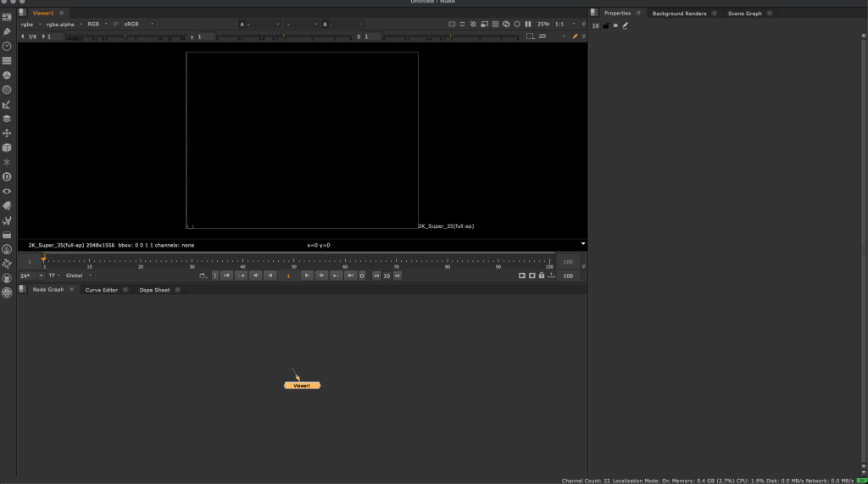The width and height of the screenshot is (868, 484).
Task: Open the 24 fps dropdown
Action: [31, 275]
